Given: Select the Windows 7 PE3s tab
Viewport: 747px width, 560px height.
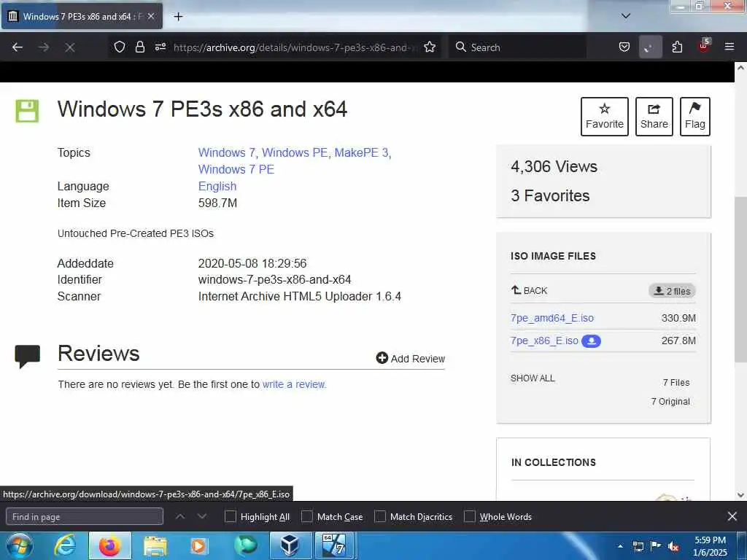Looking at the screenshot, I should 82,16.
